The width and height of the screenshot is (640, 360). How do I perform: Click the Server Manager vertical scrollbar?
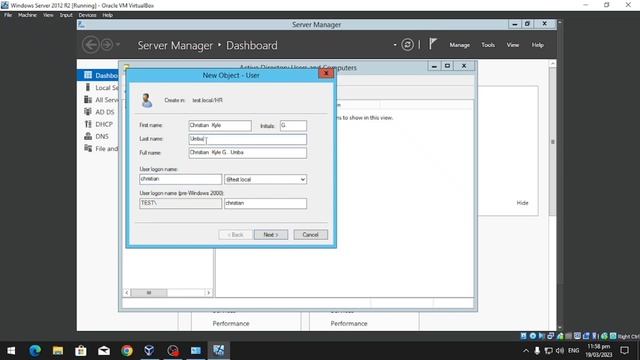553,142
